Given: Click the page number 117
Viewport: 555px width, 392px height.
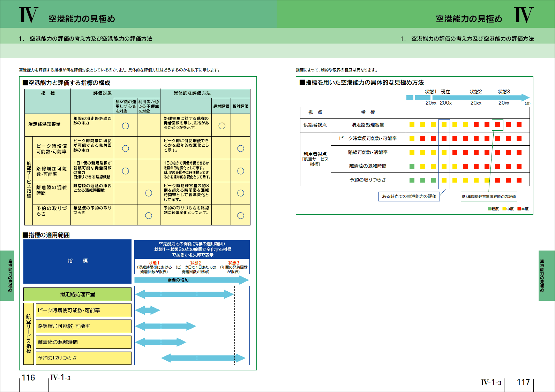Looking at the screenshot, I should click(x=523, y=382).
